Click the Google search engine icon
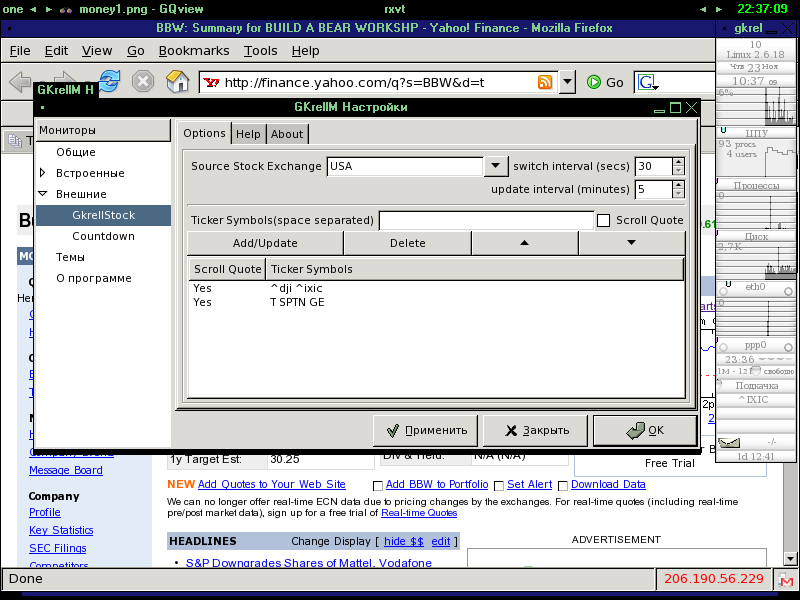 point(647,82)
